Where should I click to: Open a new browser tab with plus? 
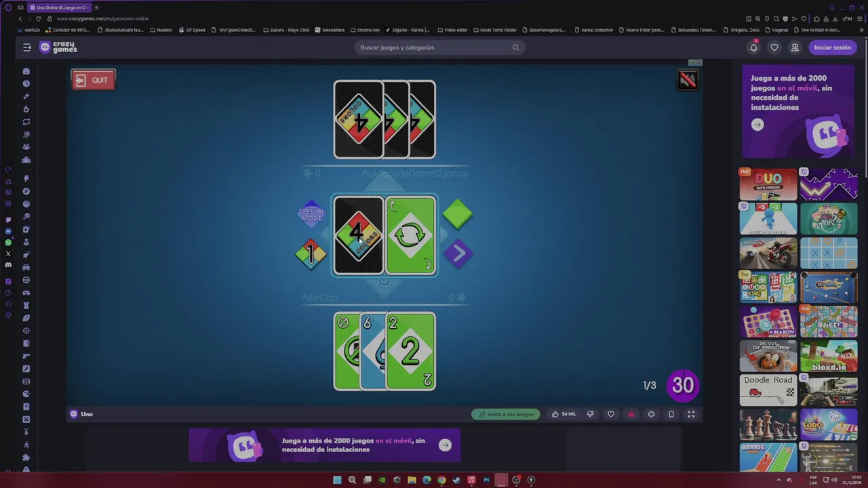point(96,7)
